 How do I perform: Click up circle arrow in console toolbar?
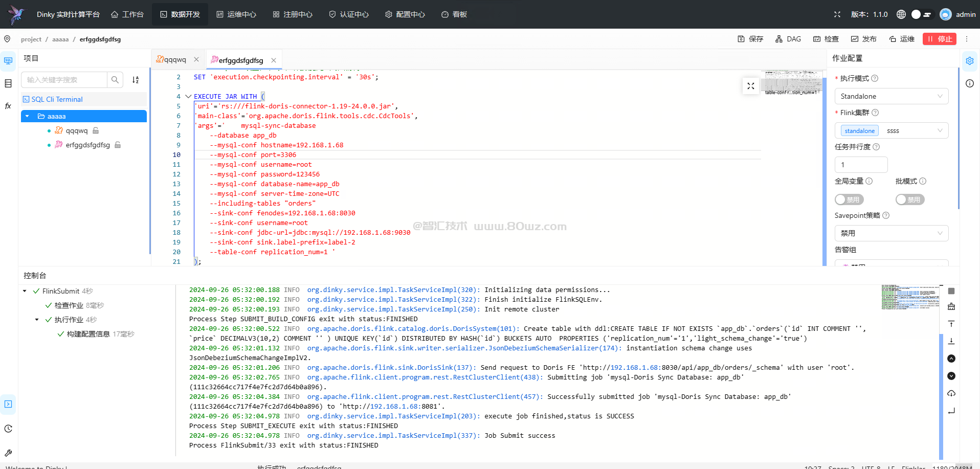[951, 359]
